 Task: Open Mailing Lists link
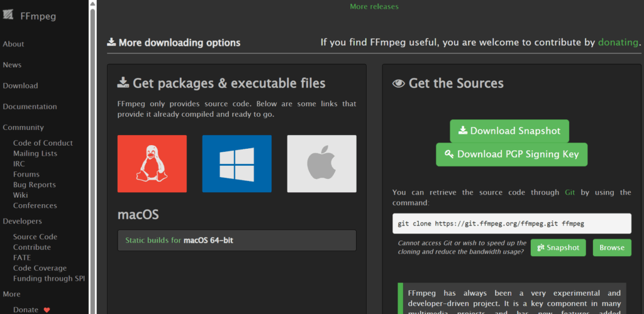(x=35, y=153)
